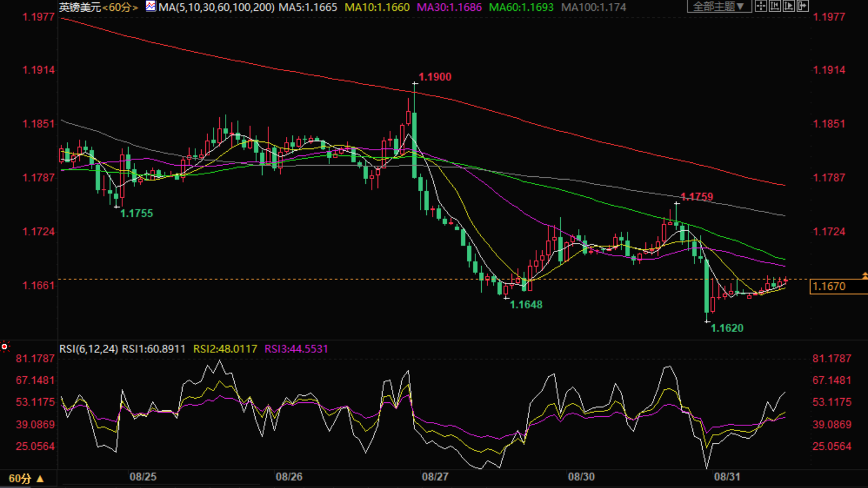Click the crosshair cursor toolbar icon
Screen dimensions: 868x488
point(761,6)
